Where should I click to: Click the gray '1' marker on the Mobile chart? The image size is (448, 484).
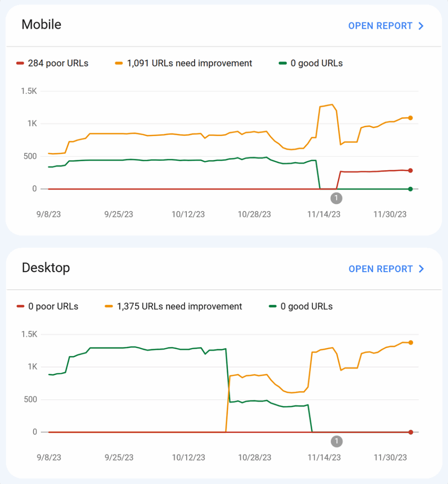[x=336, y=198]
